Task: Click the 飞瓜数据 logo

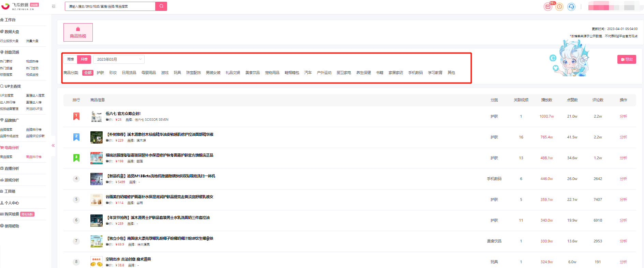Action: click(x=20, y=6)
